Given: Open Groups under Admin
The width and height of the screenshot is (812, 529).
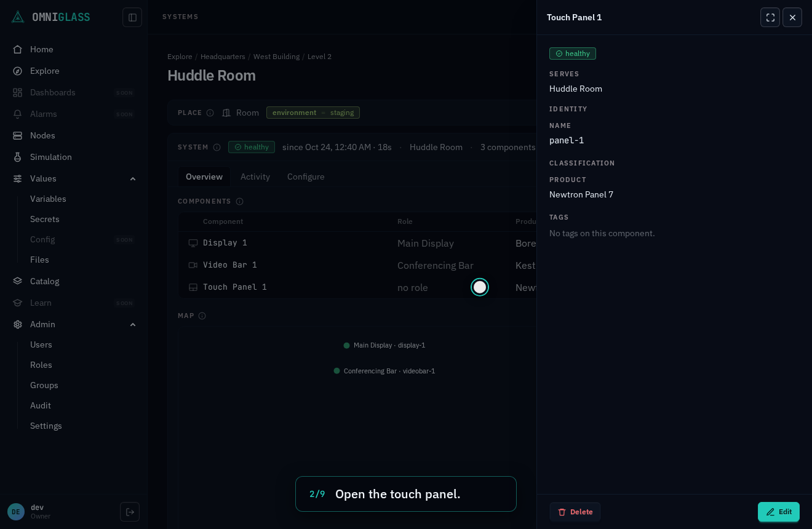Looking at the screenshot, I should coord(44,385).
